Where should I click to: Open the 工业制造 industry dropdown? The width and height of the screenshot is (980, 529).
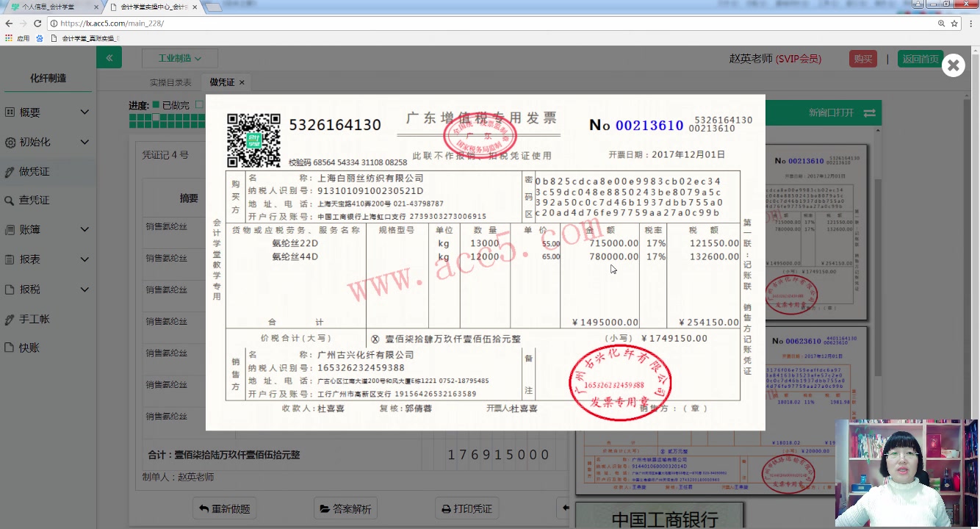coord(180,58)
